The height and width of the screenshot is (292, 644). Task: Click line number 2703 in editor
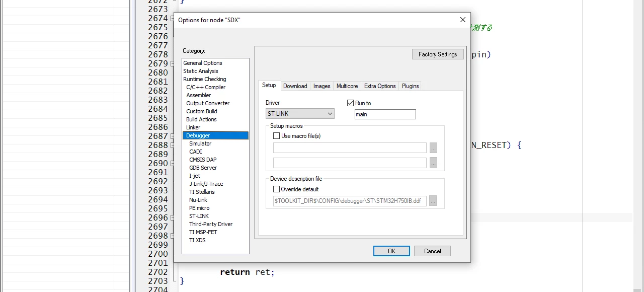point(158,281)
